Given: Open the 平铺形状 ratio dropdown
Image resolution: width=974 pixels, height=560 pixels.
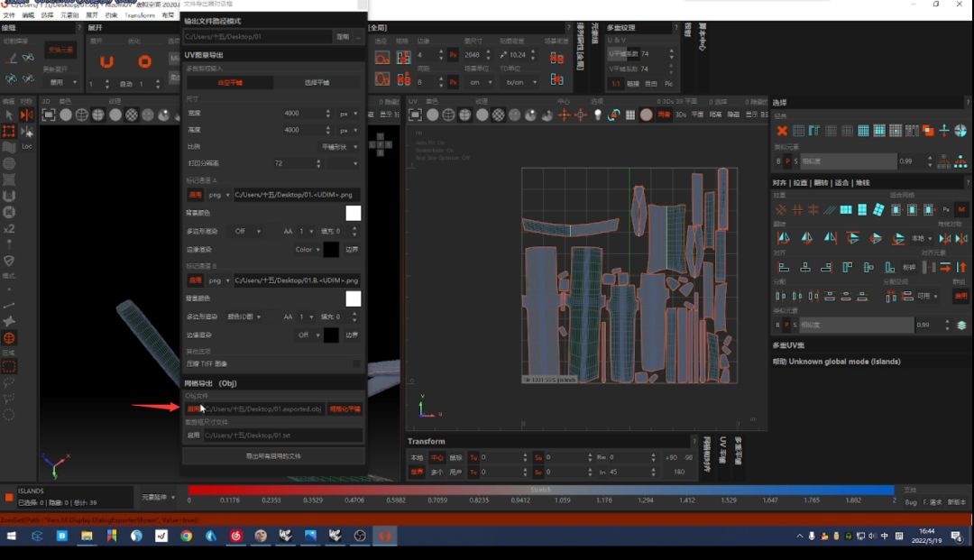Looking at the screenshot, I should point(339,147).
